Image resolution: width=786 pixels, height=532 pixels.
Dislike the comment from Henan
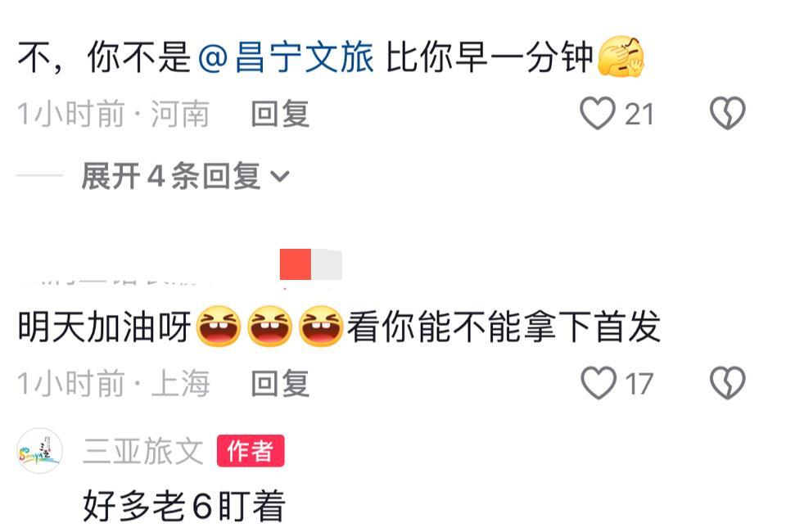click(727, 113)
